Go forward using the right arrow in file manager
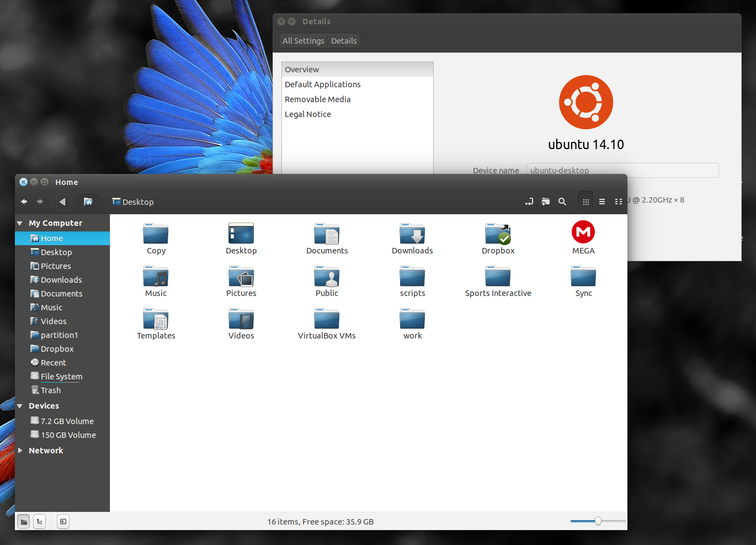The height and width of the screenshot is (545, 756). 40,202
